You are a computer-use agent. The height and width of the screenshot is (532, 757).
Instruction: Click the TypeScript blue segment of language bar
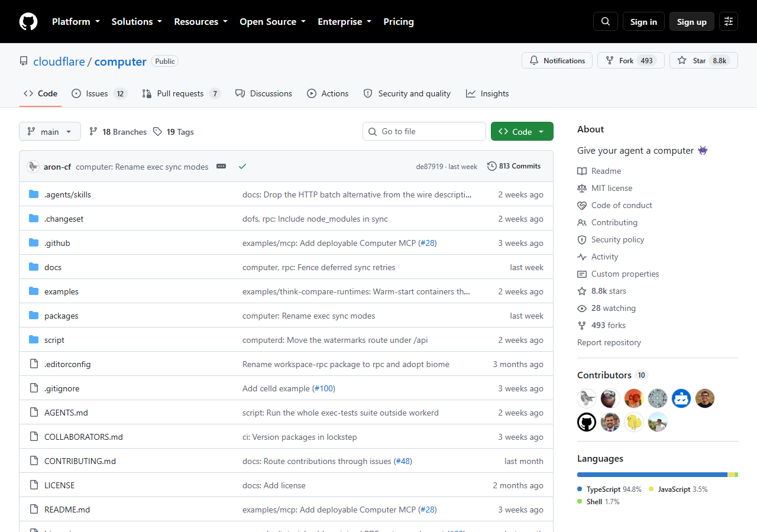(652, 475)
